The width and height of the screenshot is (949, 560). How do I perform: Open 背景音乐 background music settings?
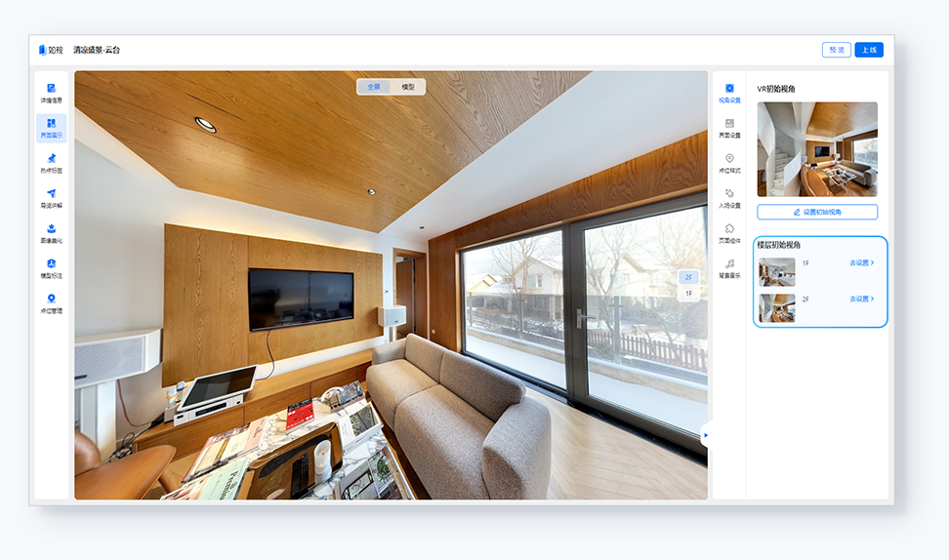tap(729, 268)
